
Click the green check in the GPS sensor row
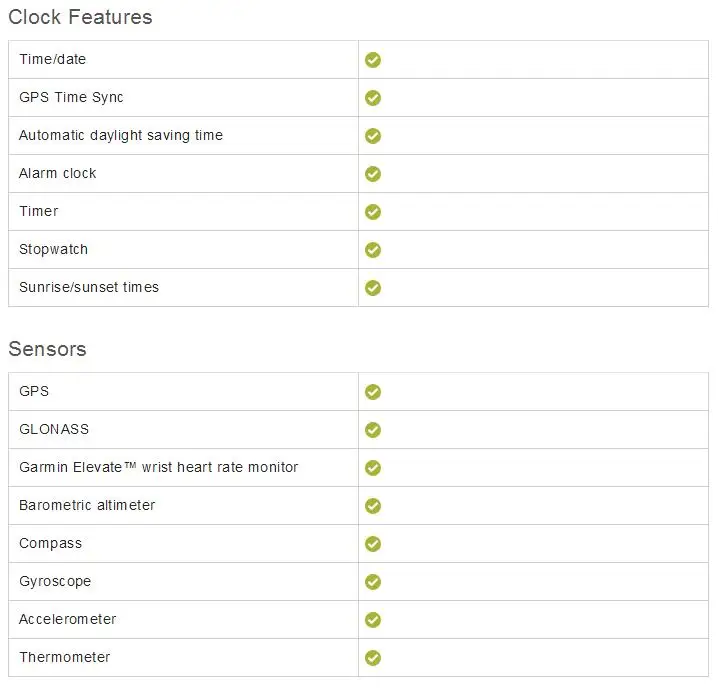[373, 392]
